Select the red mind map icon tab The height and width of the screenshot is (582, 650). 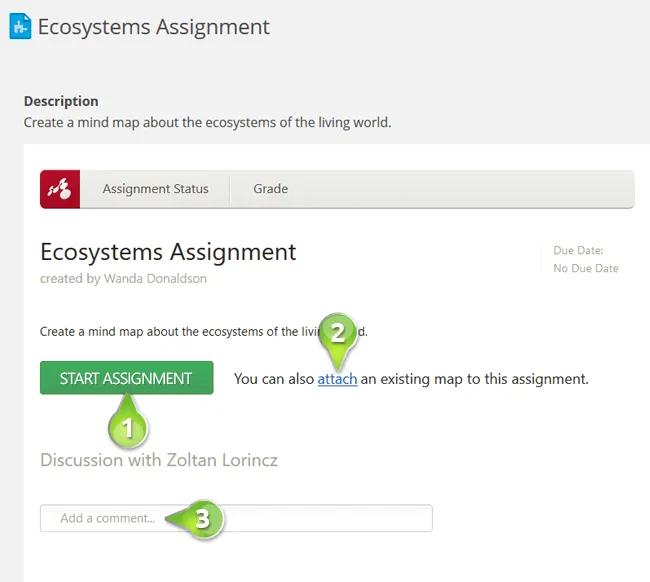click(x=59, y=189)
